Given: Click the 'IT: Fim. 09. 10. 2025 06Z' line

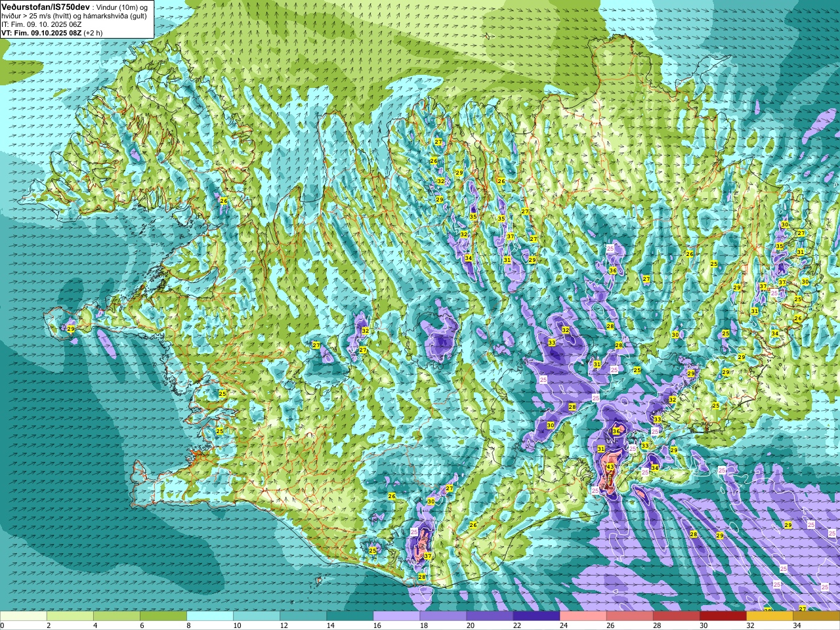Looking at the screenshot, I should coord(41,24).
